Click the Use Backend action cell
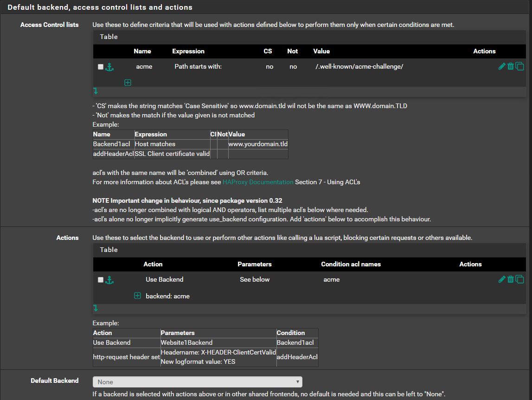Image resolution: width=532 pixels, height=400 pixels. pos(164,279)
